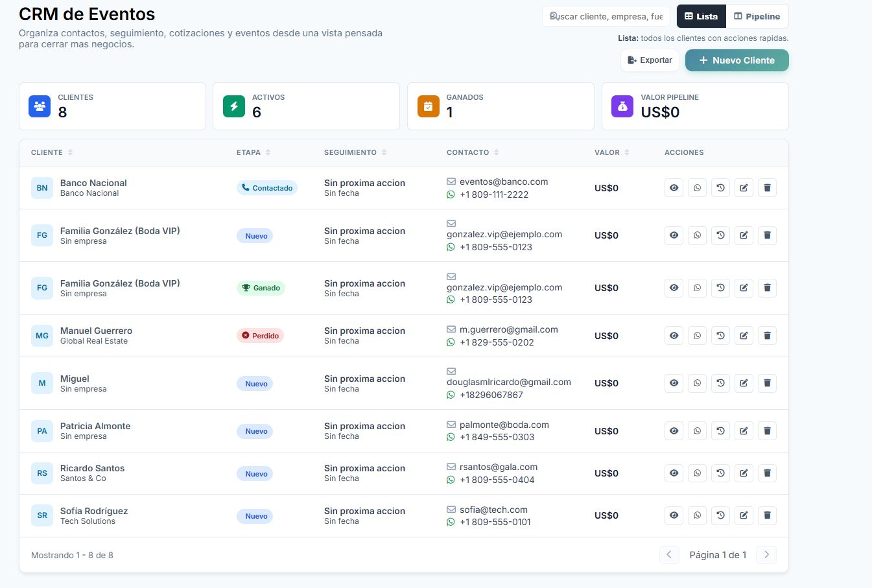Click the SR avatar for Sofía Rodríguez
Image resolution: width=872 pixels, height=588 pixels.
pos(42,515)
